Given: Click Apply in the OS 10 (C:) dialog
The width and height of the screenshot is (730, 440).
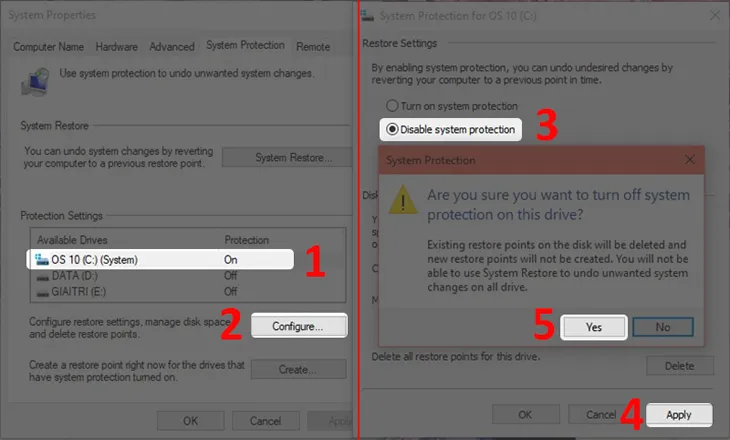Looking at the screenshot, I should pyautogui.click(x=679, y=414).
